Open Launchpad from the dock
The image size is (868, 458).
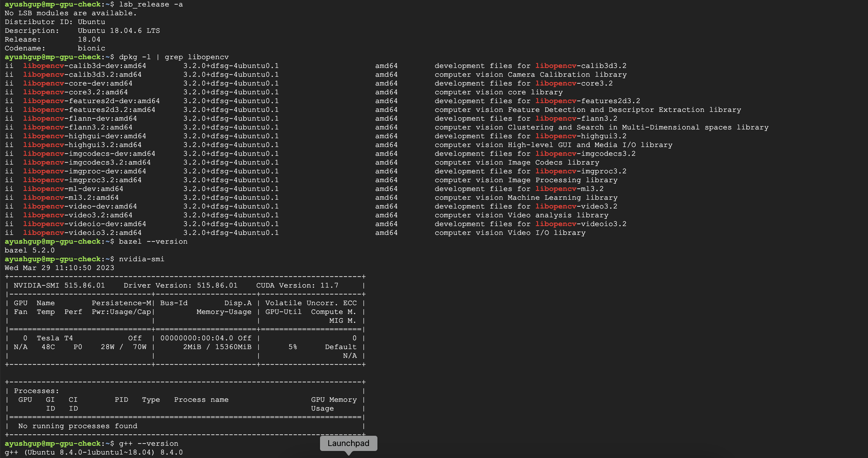(x=348, y=444)
